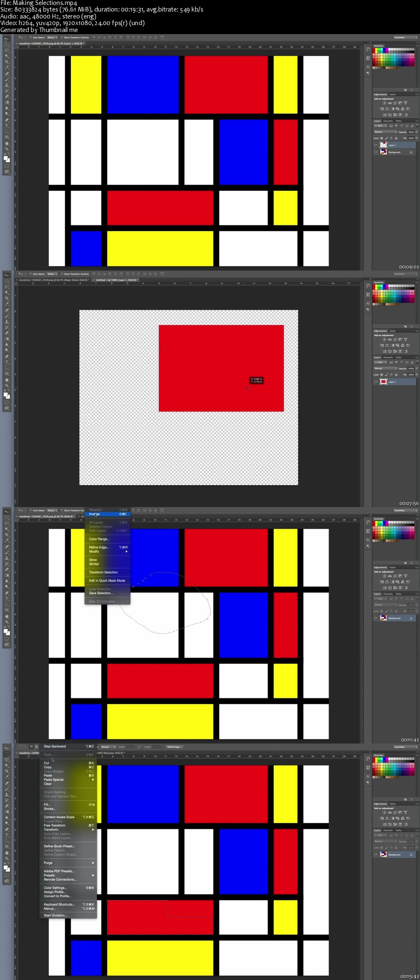420x980 pixels.
Task: Add Gradient Map adjustment in the 00:04:03 frame
Action: pyautogui.click(x=406, y=115)
